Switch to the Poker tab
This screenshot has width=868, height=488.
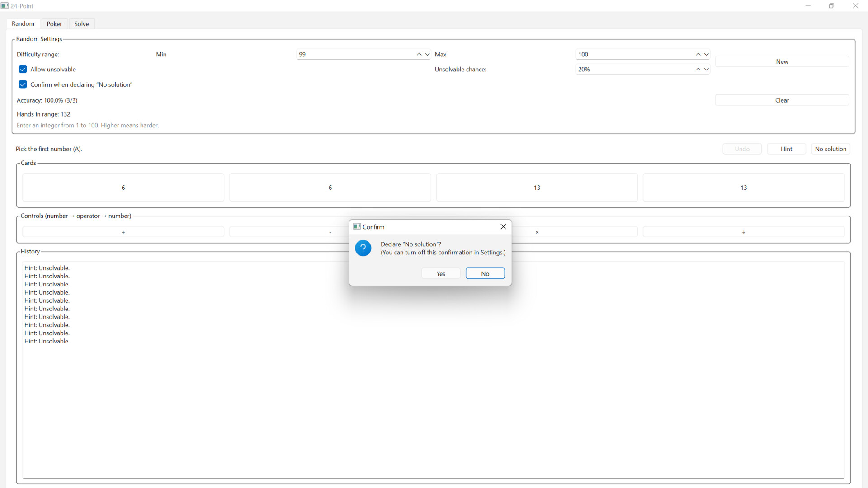click(x=54, y=24)
